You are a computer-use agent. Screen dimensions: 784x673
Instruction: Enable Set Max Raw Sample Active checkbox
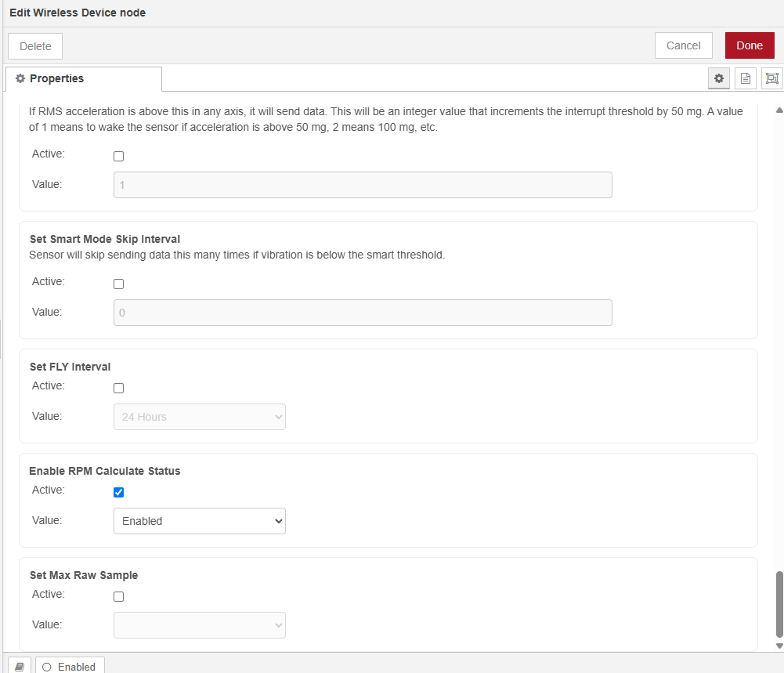tap(119, 596)
